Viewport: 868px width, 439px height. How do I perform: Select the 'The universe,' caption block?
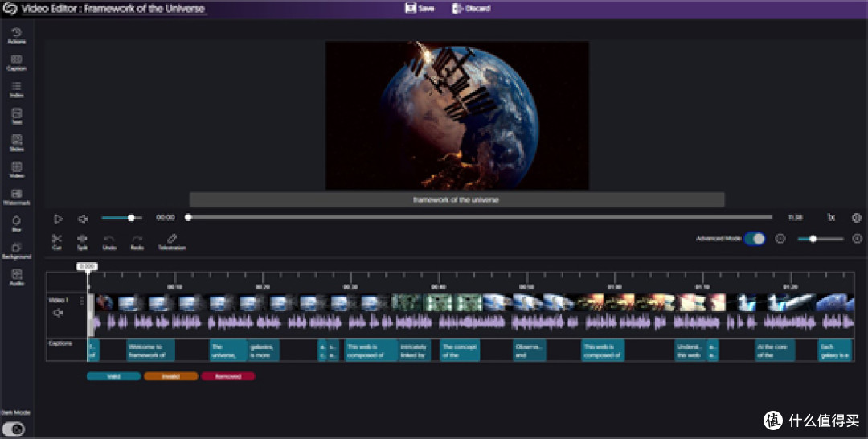click(x=228, y=351)
